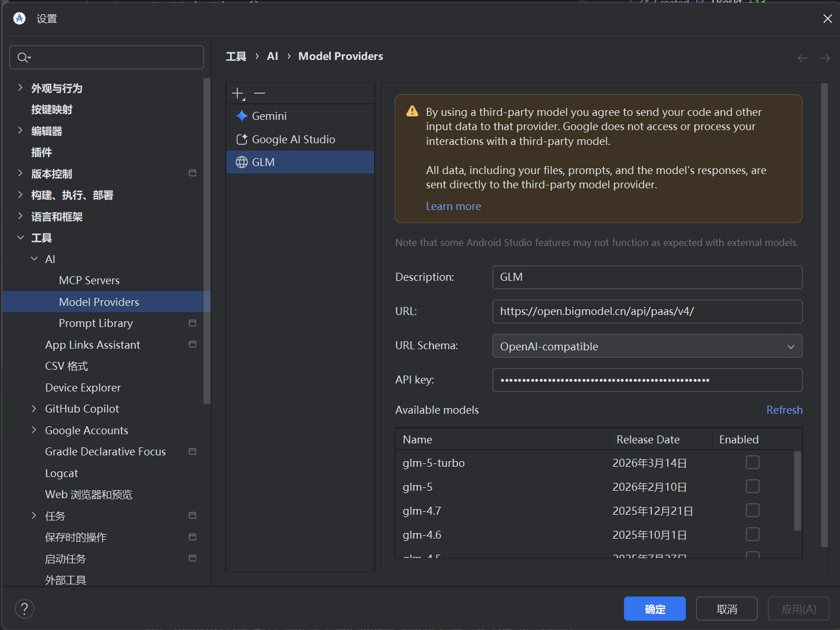Click the URL input field
The width and height of the screenshot is (840, 630).
click(x=647, y=311)
